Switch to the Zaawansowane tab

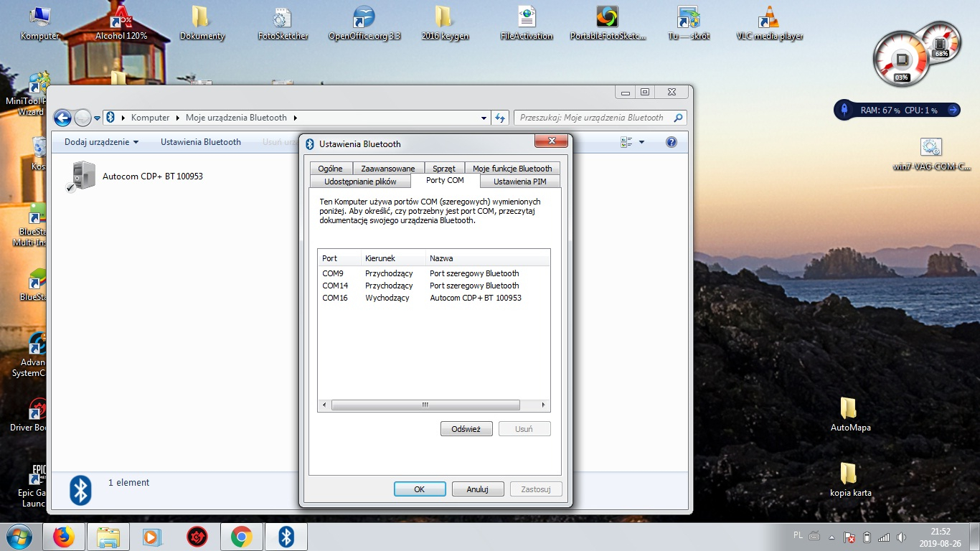pos(387,169)
